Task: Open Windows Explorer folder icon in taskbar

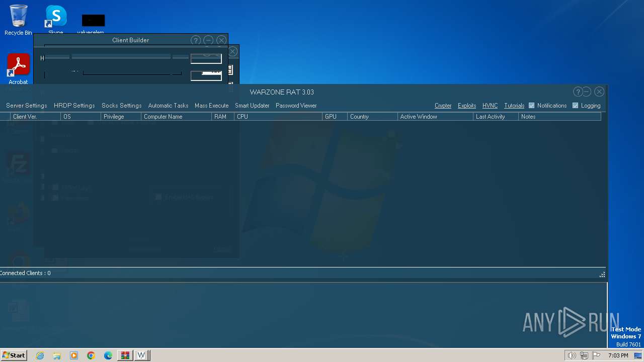Action: click(x=57, y=355)
